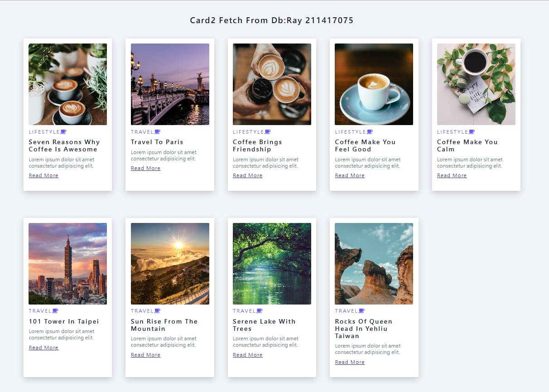Follow Read More on Coffee Make You Calm
The height and width of the screenshot is (392, 549).
point(452,175)
